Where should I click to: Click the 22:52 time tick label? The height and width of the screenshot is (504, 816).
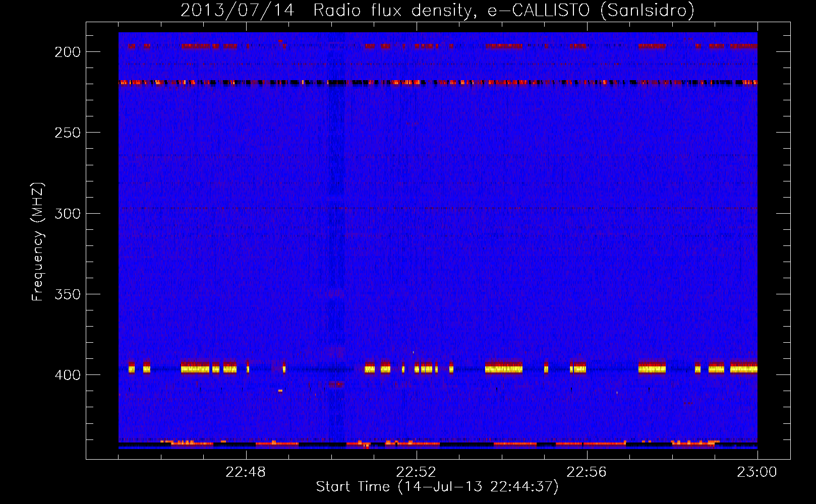pos(416,472)
